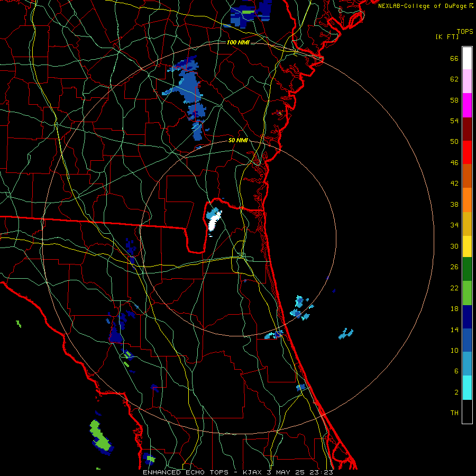Click the '42' legend value
Screen dimensions: 476x476
click(454, 184)
